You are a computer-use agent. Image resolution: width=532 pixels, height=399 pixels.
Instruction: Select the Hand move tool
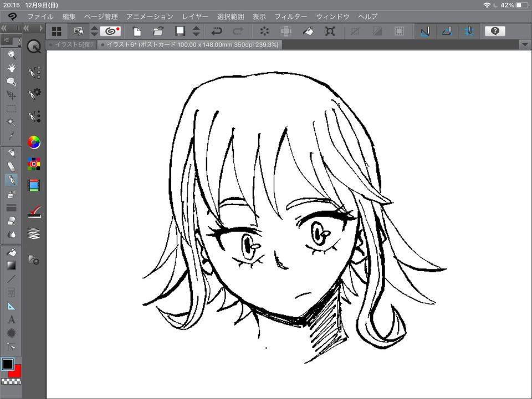coord(11,68)
